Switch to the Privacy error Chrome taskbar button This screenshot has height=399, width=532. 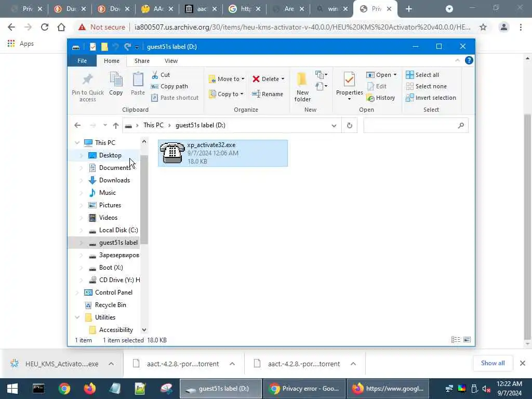(x=304, y=389)
